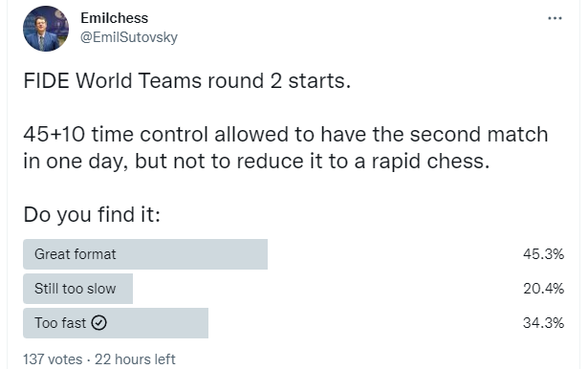The height and width of the screenshot is (369, 588).
Task: Click the words second match in tweet
Action: click(x=479, y=135)
